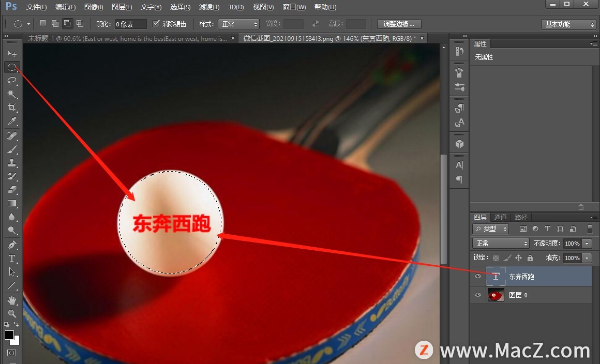Hide the 东奔西跑 text layer
This screenshot has height=364, width=600.
[478, 277]
